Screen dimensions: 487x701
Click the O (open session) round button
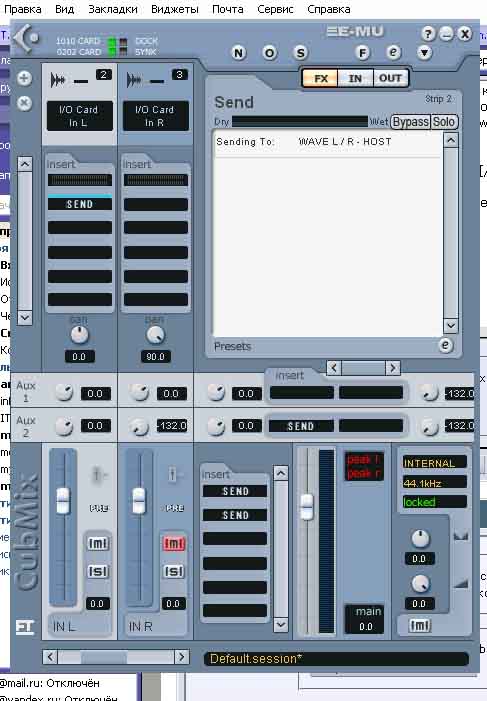click(x=269, y=53)
